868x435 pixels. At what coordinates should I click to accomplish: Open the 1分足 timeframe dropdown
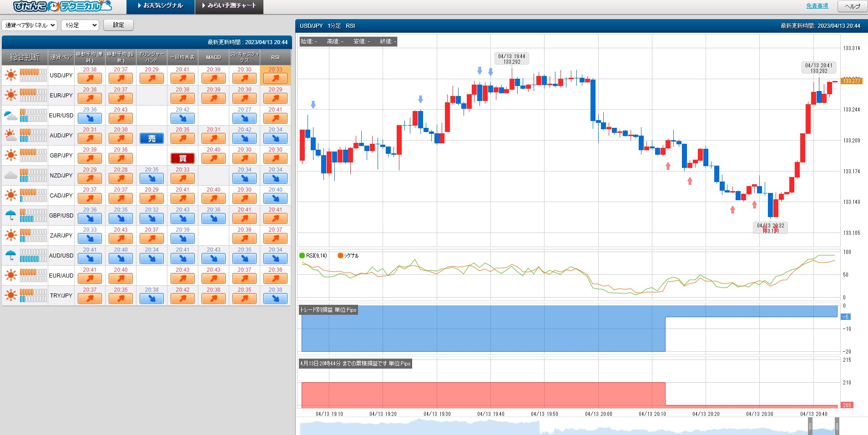coord(80,25)
